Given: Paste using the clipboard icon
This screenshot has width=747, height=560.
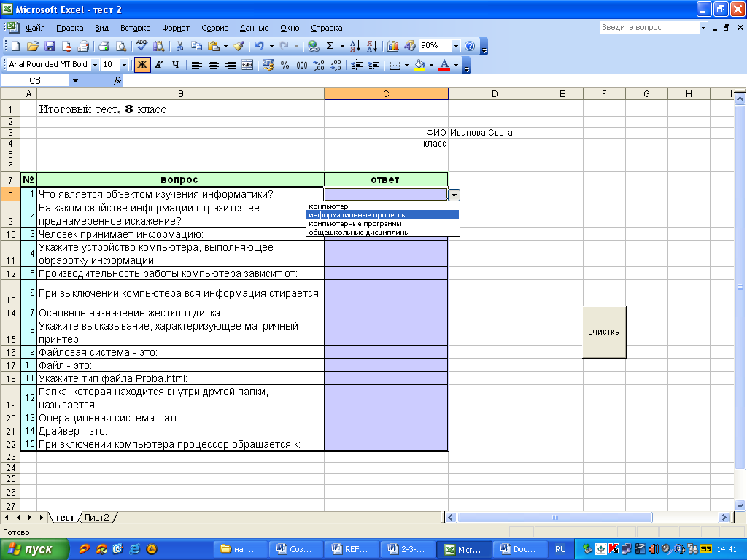Looking at the screenshot, I should (x=214, y=46).
